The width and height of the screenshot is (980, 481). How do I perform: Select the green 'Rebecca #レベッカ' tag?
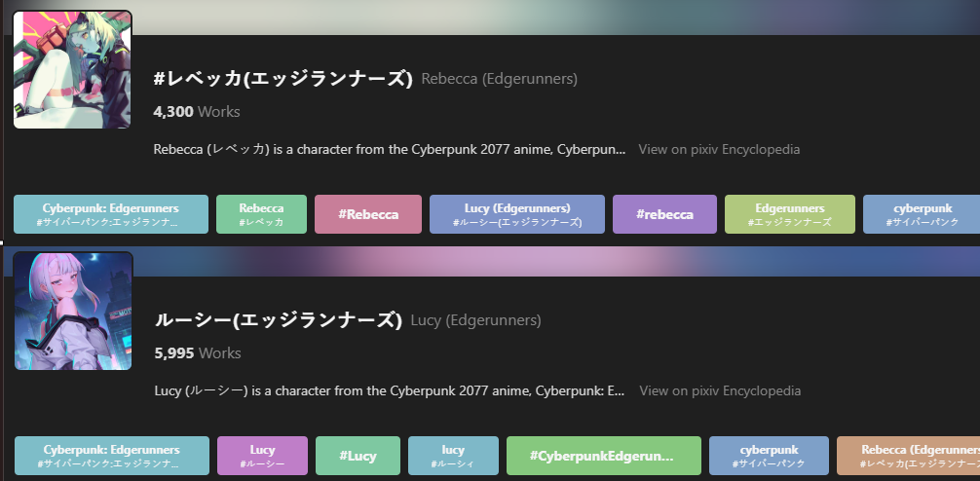pos(261,214)
